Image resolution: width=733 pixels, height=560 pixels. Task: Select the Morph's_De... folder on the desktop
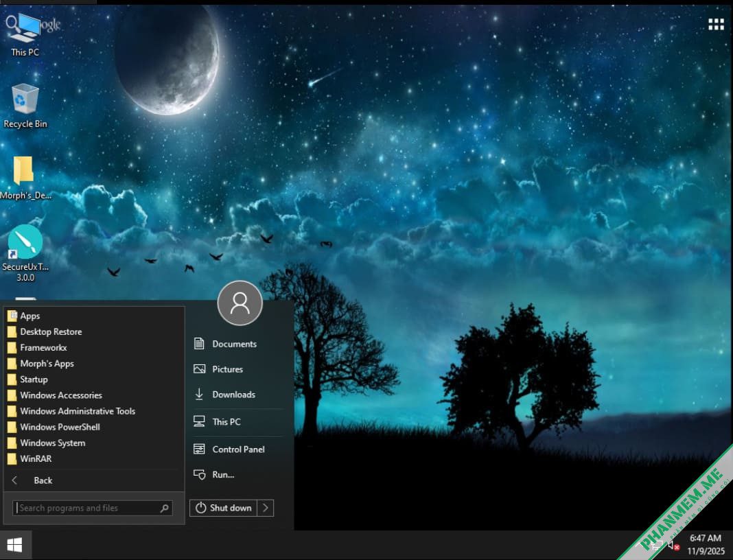24,178
